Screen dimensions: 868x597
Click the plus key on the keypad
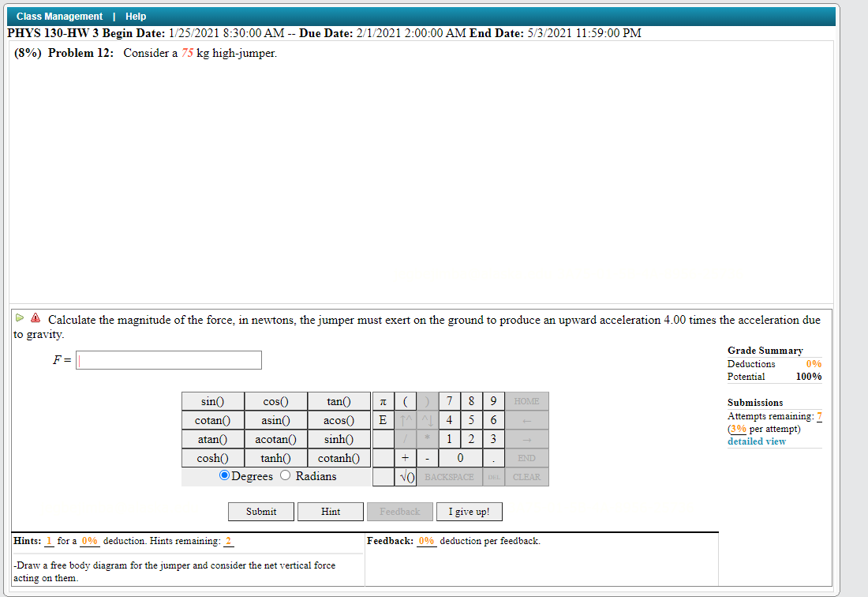(x=404, y=458)
